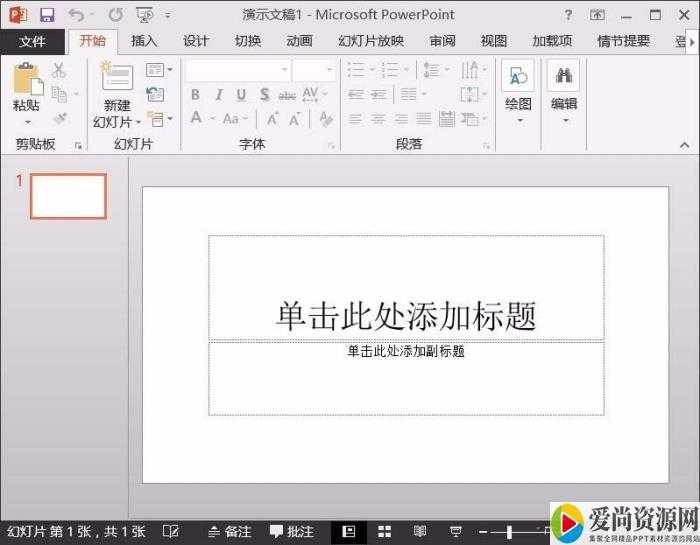The width and height of the screenshot is (700, 545).
Task: Align text left in paragraph group
Action: click(355, 119)
